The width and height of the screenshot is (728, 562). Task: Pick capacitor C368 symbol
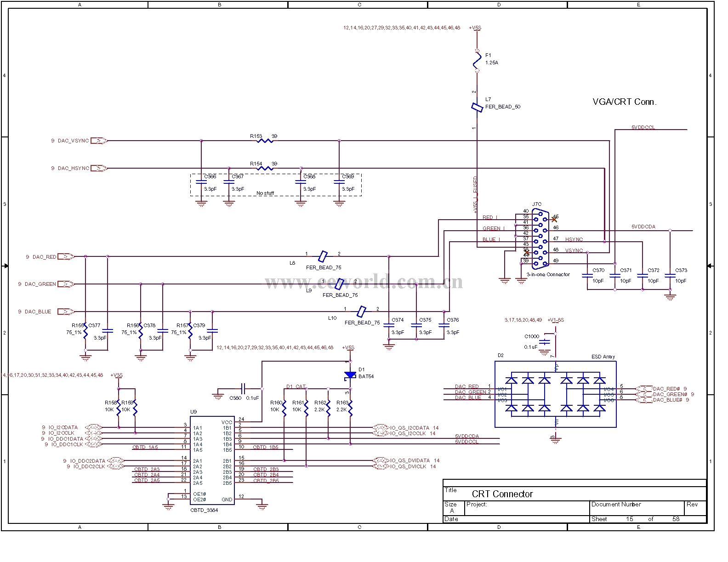pyautogui.click(x=301, y=182)
